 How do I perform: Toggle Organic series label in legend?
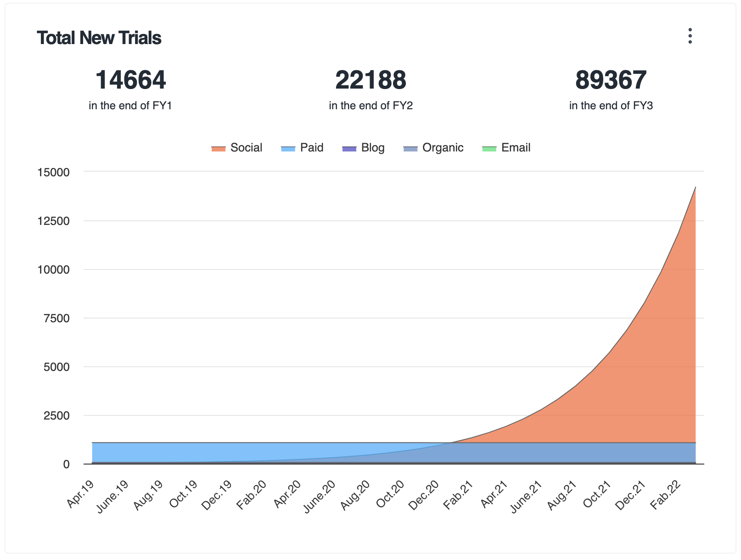(443, 148)
